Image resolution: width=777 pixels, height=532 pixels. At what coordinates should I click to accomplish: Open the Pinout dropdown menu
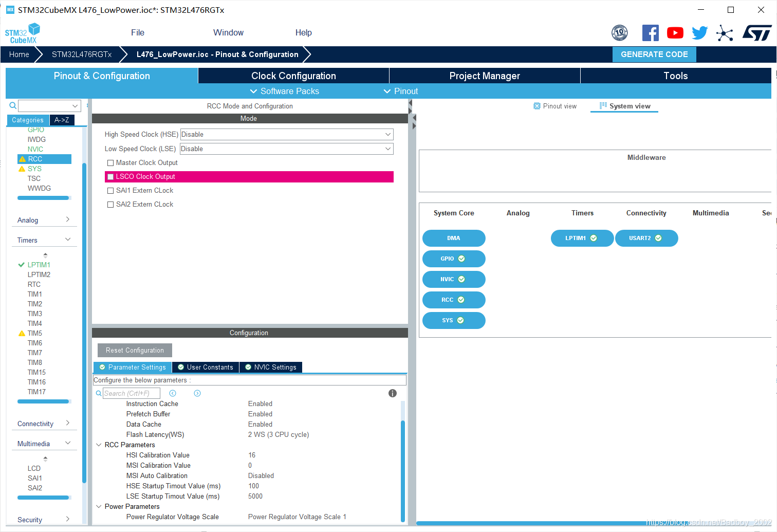tap(401, 91)
